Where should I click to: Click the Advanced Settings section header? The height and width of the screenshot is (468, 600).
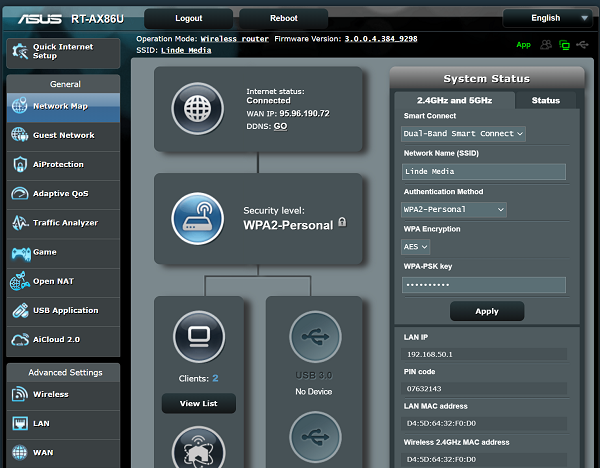click(x=63, y=372)
